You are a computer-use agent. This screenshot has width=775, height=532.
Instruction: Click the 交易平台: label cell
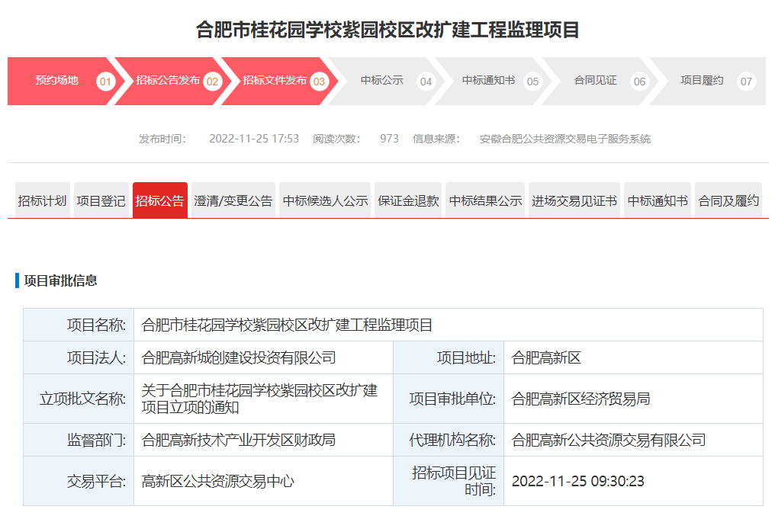click(79, 481)
